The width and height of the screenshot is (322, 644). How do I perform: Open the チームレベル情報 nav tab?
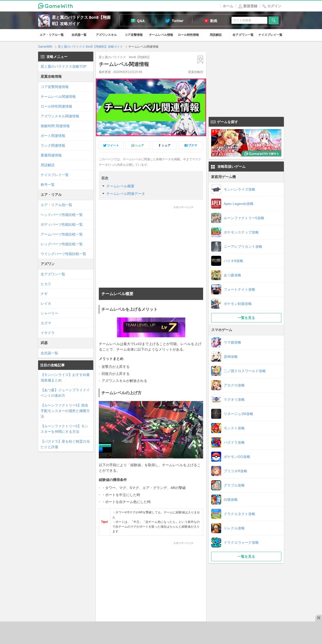[x=161, y=35]
